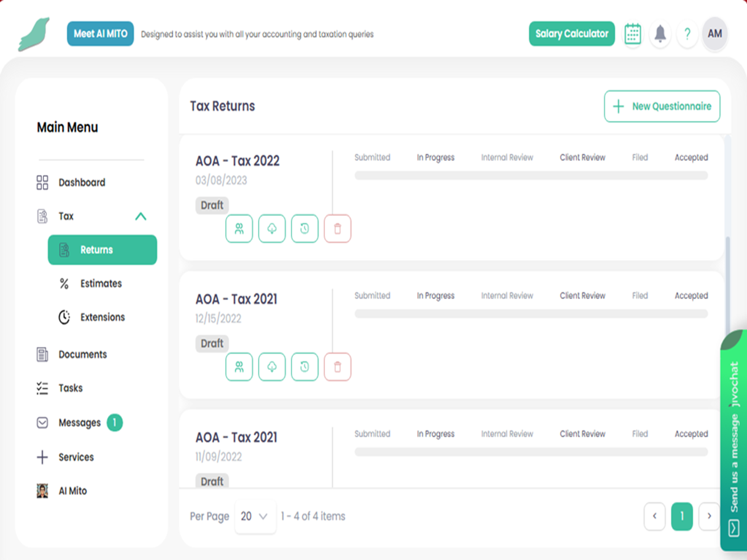
Task: Click the New Questionnaire button
Action: [x=662, y=106]
